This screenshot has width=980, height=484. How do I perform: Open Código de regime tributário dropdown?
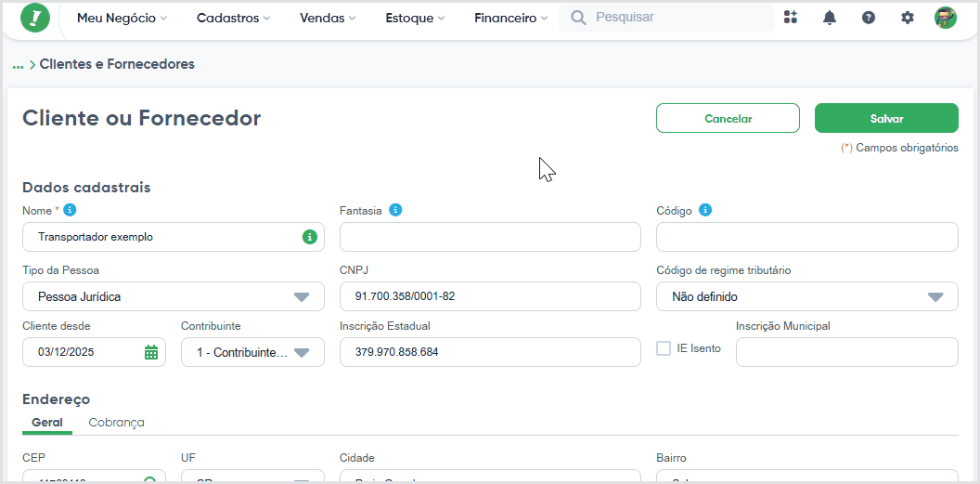point(806,296)
